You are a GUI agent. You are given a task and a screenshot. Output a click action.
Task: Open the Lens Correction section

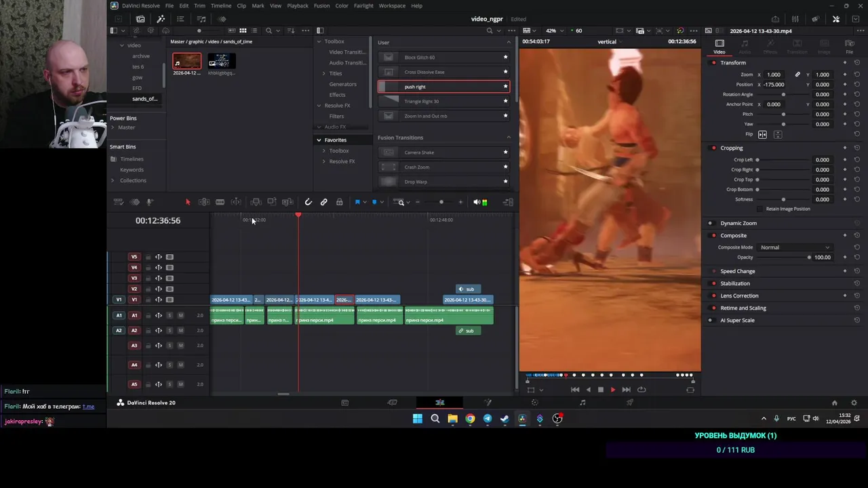pyautogui.click(x=739, y=296)
